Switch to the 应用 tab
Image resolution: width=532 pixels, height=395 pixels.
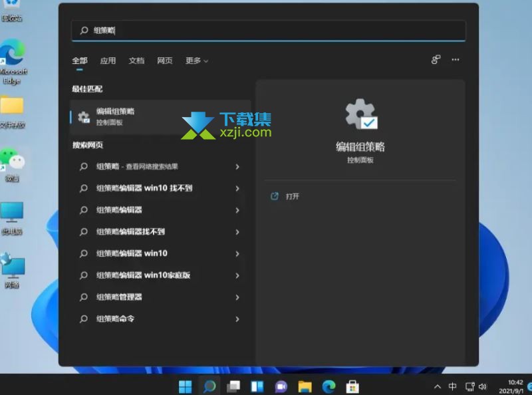pos(108,61)
